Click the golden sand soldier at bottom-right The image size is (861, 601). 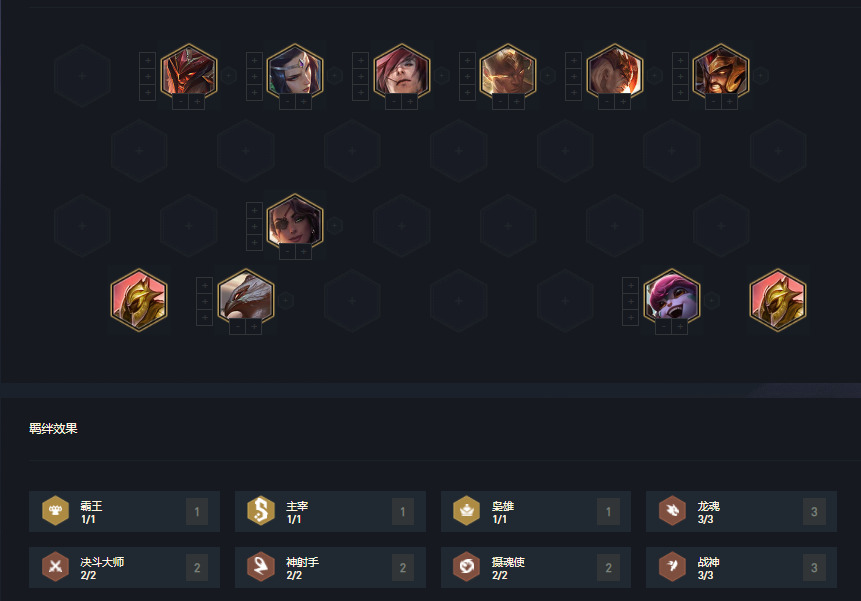(x=778, y=300)
